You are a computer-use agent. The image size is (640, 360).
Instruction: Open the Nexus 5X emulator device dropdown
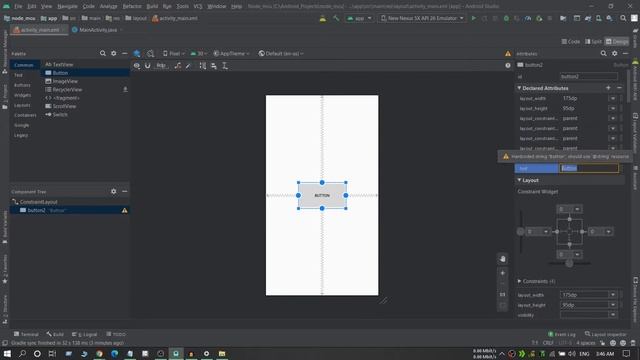(x=421, y=18)
